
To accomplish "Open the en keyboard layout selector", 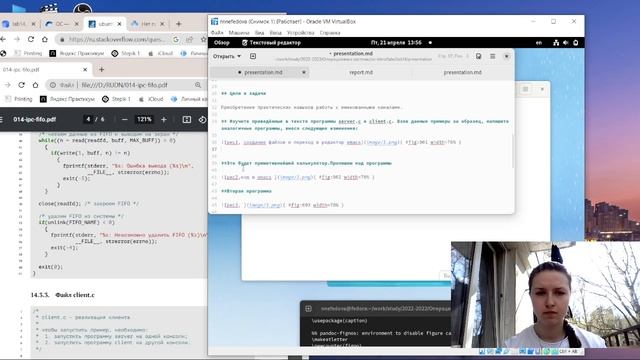I will [x=539, y=42].
